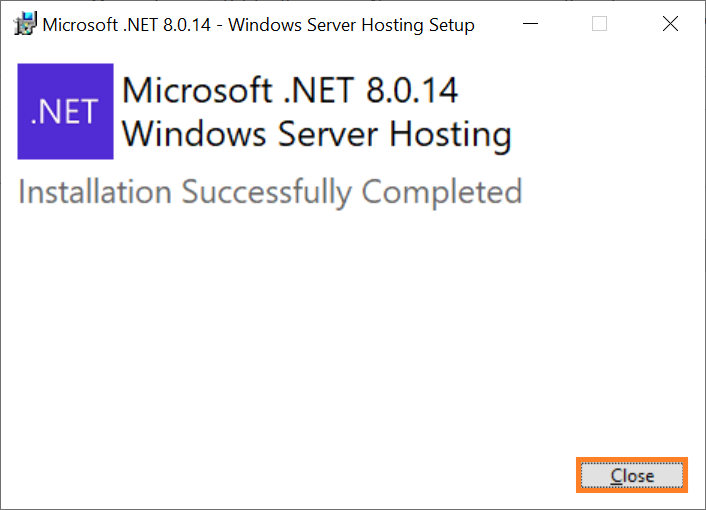706x510 pixels.
Task: Click the word 'Hosting' in large heading
Action: pos(450,135)
